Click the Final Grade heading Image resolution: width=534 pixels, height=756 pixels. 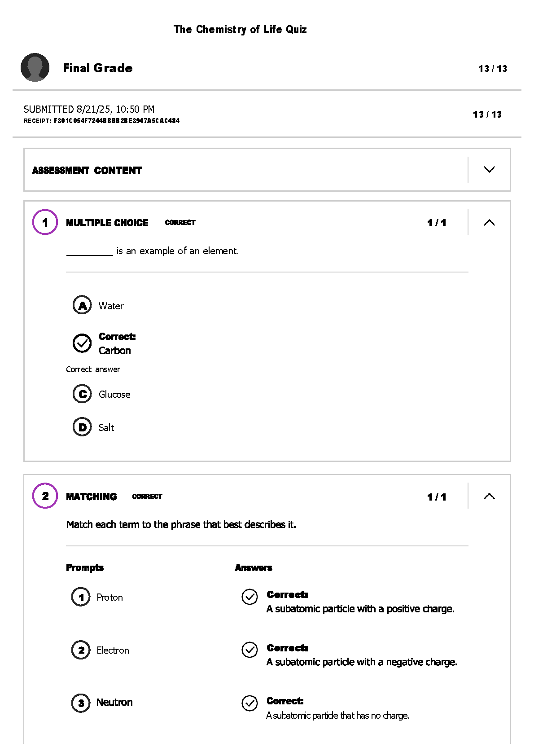98,68
